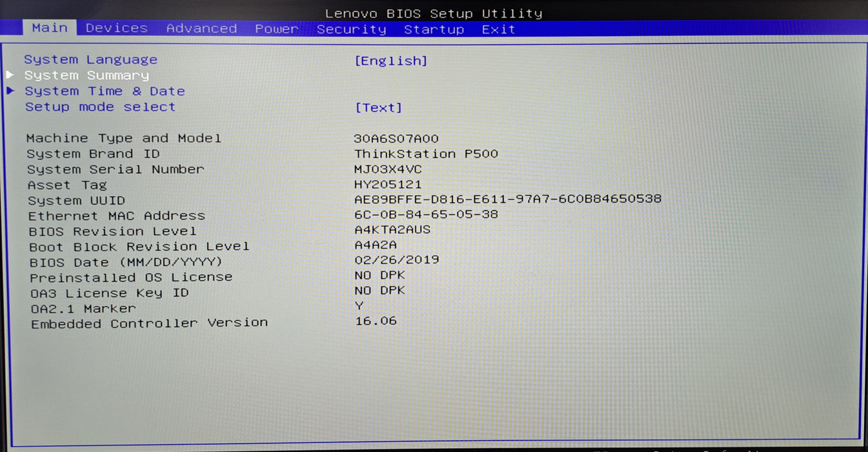Click the System Serial Number label
Image resolution: width=868 pixels, height=452 pixels.
point(116,169)
